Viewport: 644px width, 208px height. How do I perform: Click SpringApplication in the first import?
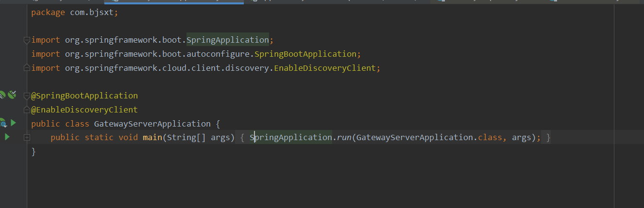tap(228, 40)
